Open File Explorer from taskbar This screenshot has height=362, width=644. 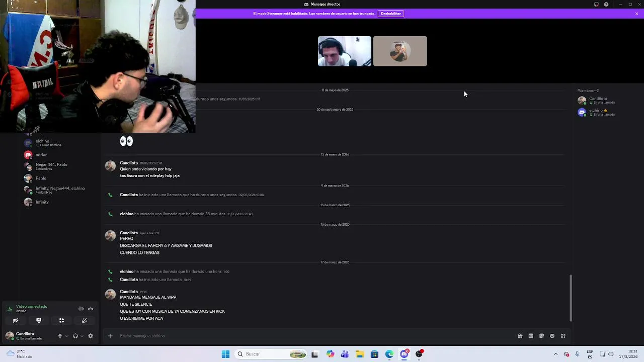click(360, 354)
